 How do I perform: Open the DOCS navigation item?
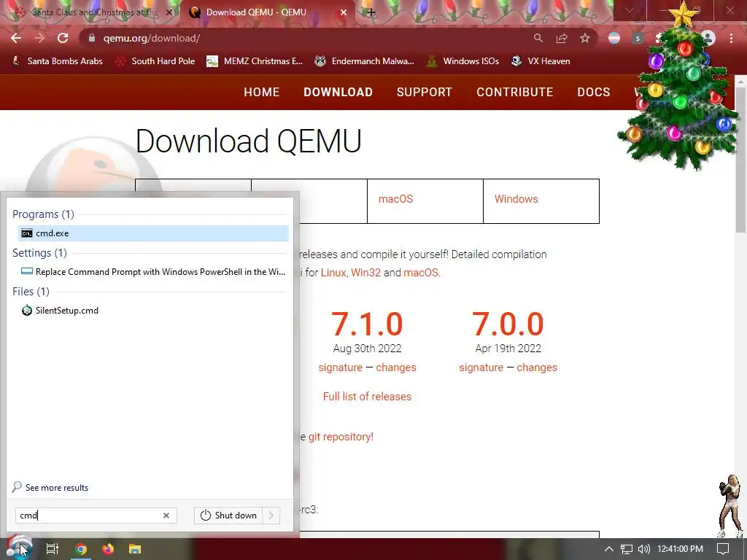pos(594,92)
